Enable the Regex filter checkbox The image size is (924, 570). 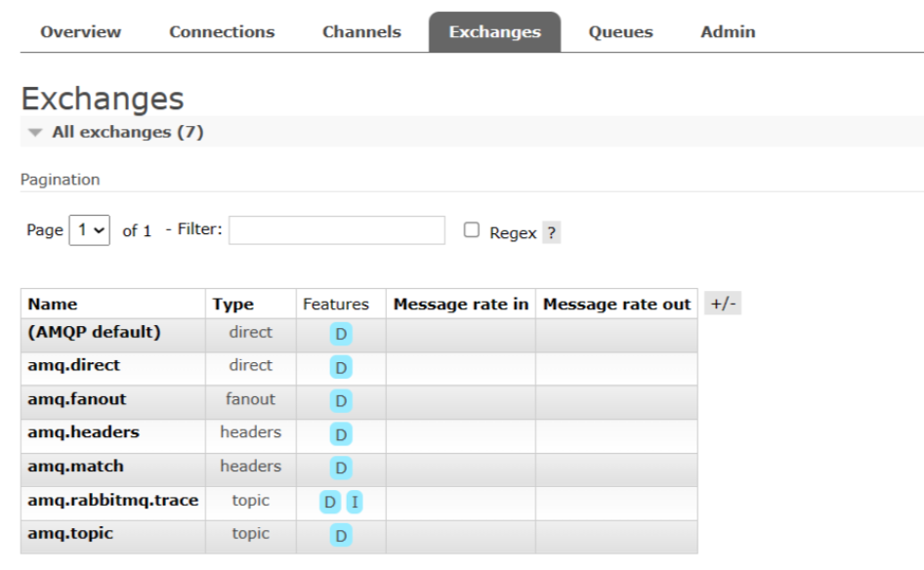472,230
